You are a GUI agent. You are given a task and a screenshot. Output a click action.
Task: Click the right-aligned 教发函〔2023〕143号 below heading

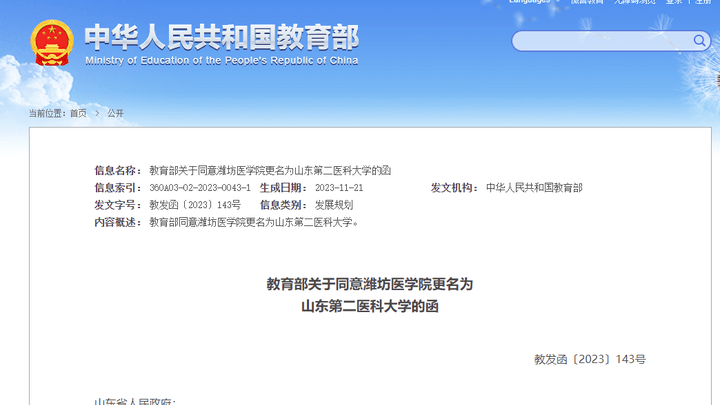point(590,359)
